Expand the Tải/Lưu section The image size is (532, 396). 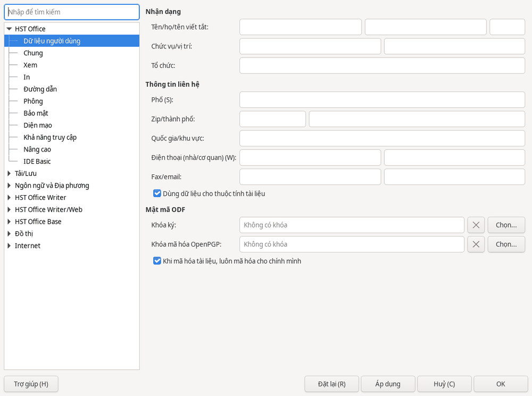pos(9,174)
